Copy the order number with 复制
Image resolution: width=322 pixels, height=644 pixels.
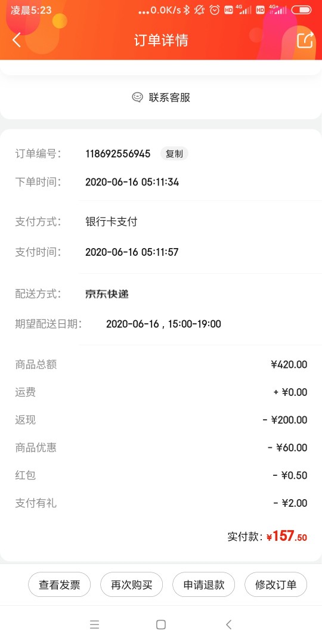pos(174,154)
